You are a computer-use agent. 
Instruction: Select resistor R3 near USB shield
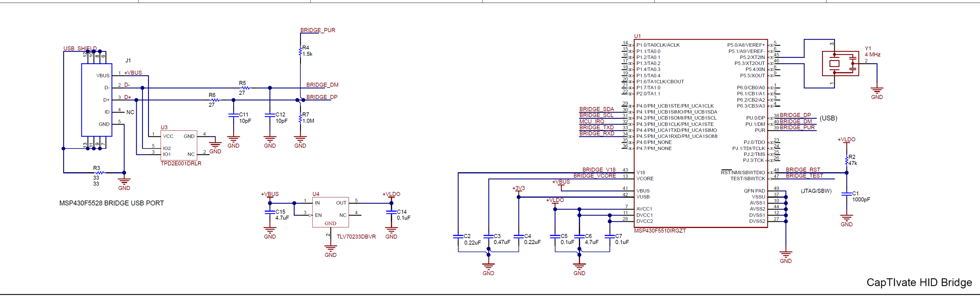[100, 173]
